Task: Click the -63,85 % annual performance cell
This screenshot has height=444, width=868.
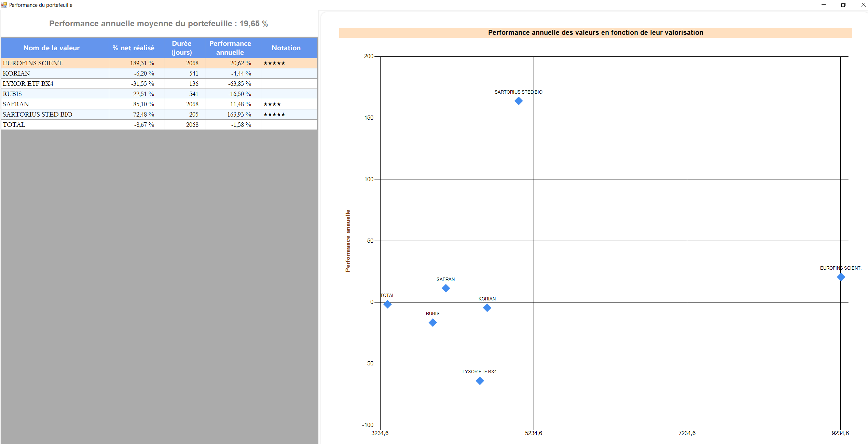Action: pyautogui.click(x=234, y=84)
